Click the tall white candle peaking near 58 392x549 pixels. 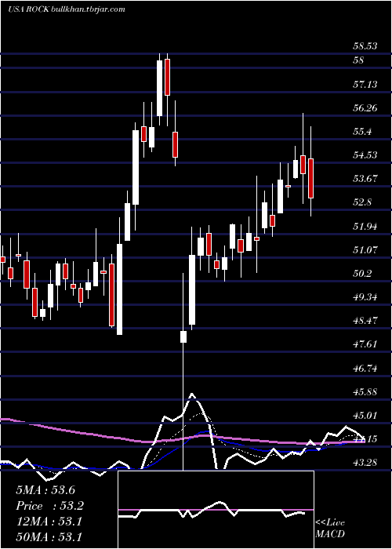(x=160, y=88)
